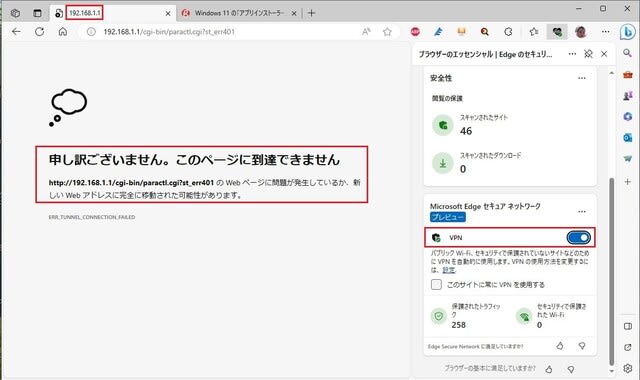Close the 192.168.1.1 tab
The height and width of the screenshot is (380, 640).
[168, 13]
